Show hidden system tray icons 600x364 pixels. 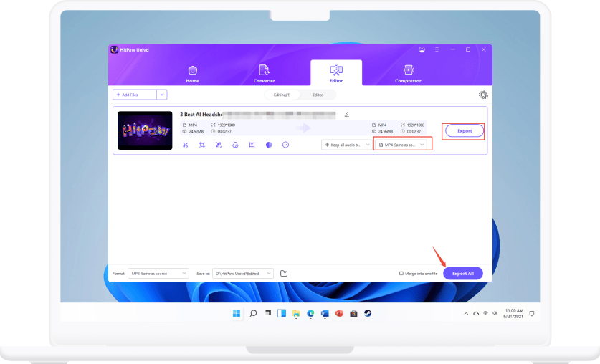click(466, 314)
